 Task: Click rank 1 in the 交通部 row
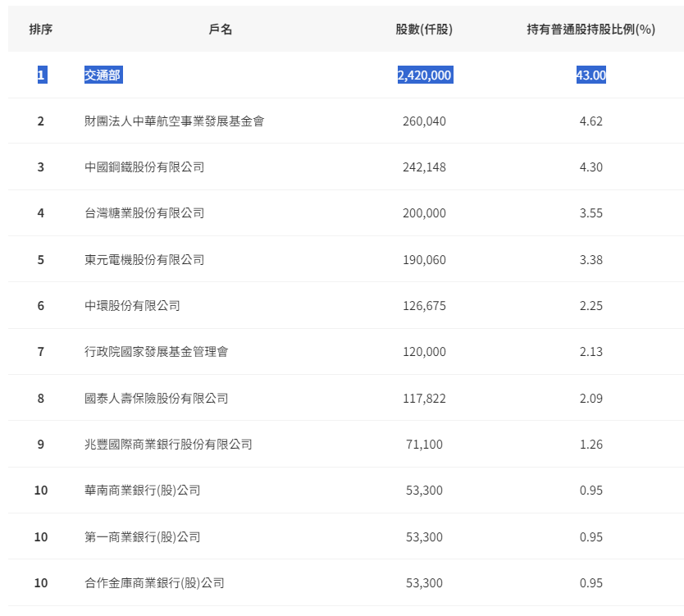pyautogui.click(x=42, y=75)
